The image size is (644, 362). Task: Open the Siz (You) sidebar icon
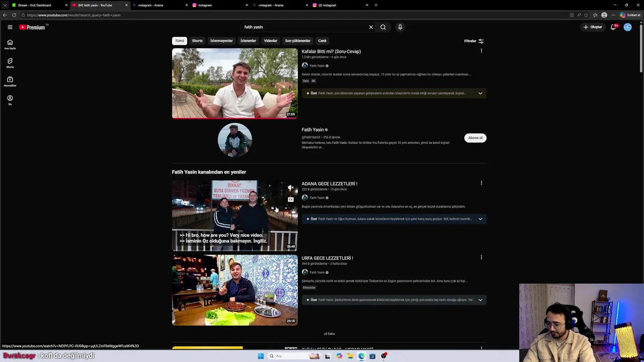click(x=10, y=100)
